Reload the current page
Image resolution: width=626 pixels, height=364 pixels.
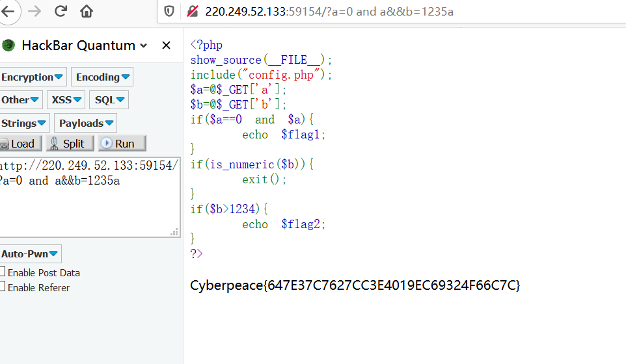[61, 11]
